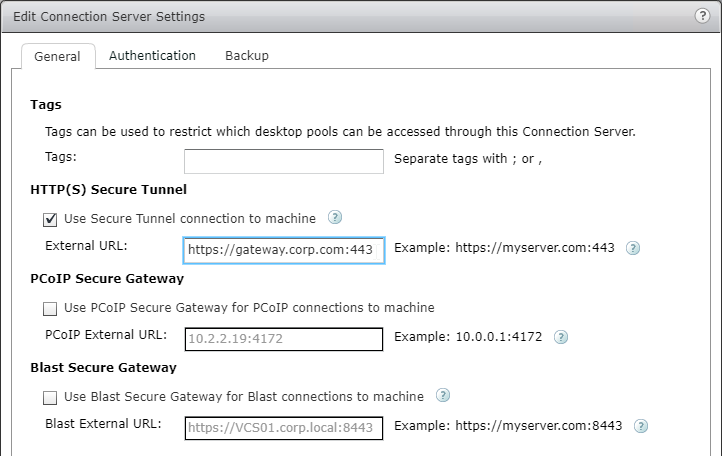
Task: Open the Backup tab
Action: [x=247, y=56]
